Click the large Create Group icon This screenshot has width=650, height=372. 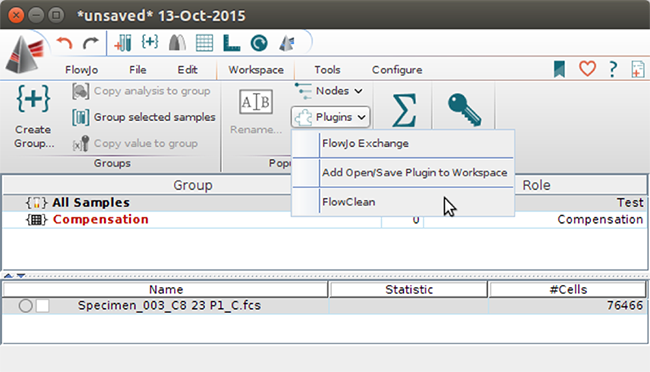33,99
